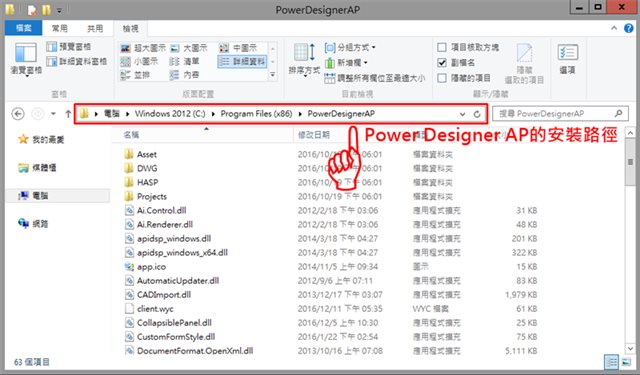Expand breadcrumb arrow after Program Files (x86)
Viewport: 640px width, 375px height.
click(300, 114)
